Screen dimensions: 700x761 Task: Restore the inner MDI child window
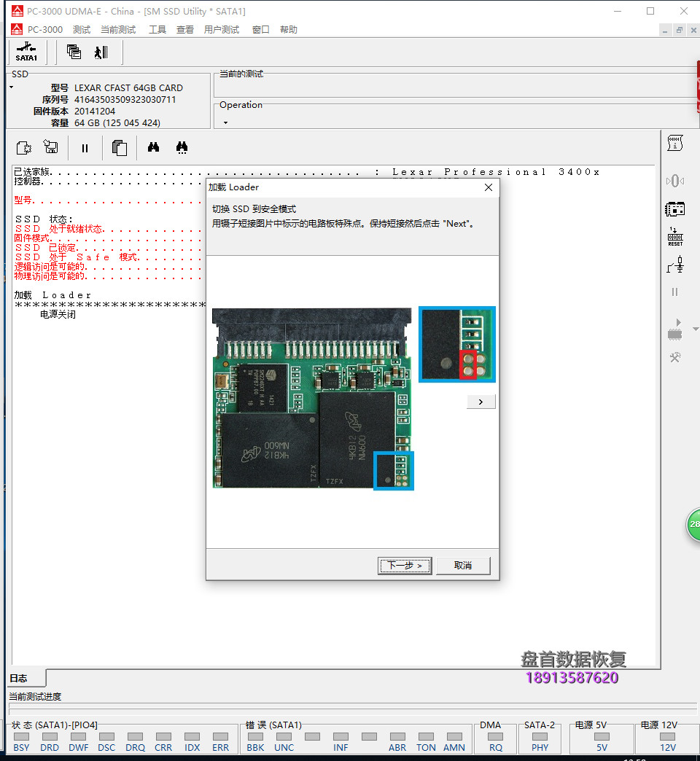point(679,30)
